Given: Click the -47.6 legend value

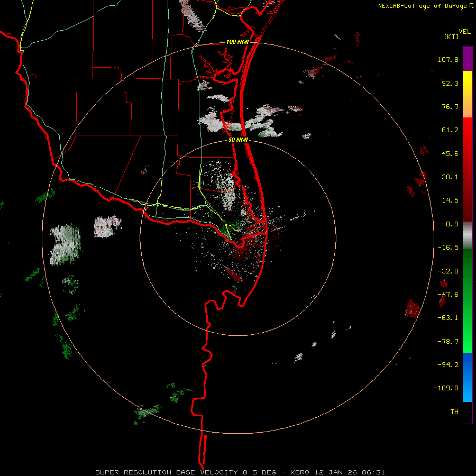Looking at the screenshot, I should [448, 295].
